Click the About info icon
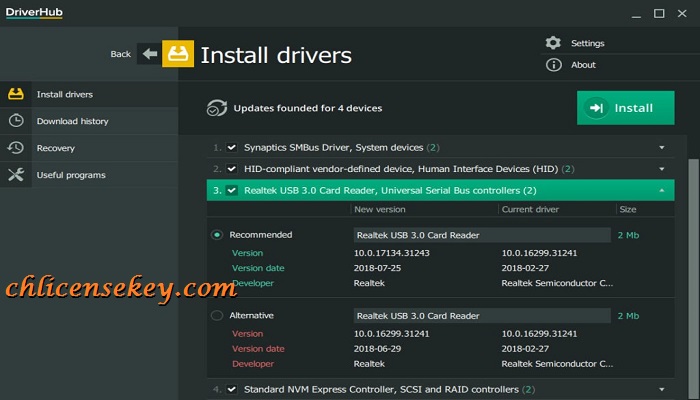 [x=554, y=65]
